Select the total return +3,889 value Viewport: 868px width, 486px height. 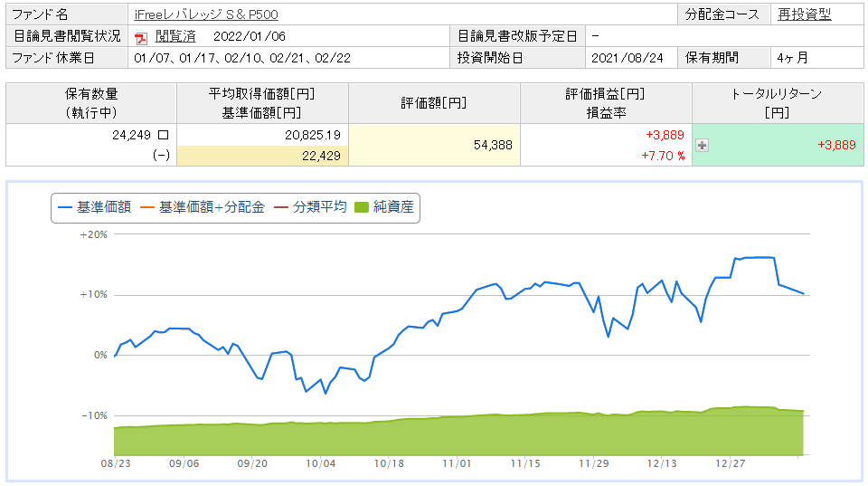(836, 145)
